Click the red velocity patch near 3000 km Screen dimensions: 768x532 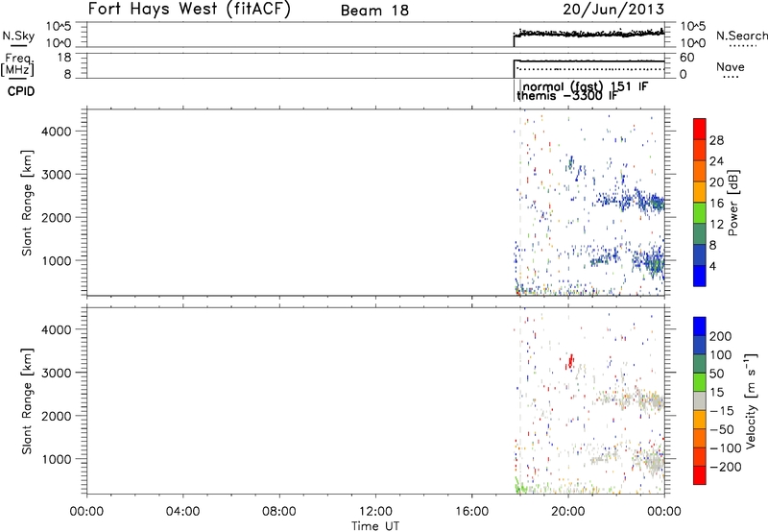tap(570, 362)
